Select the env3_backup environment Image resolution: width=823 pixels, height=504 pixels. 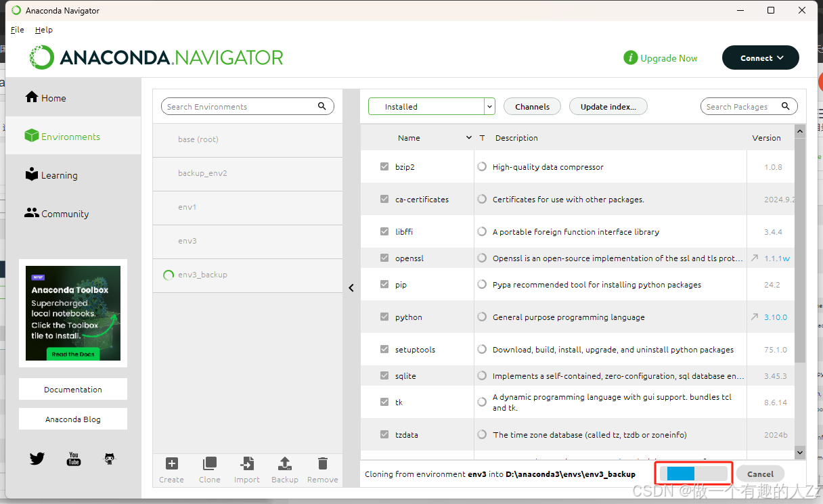coord(248,275)
